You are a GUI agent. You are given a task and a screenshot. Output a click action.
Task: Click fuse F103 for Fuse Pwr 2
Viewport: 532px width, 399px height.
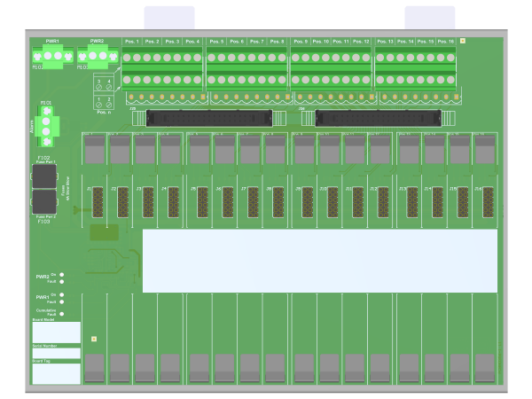click(x=45, y=203)
